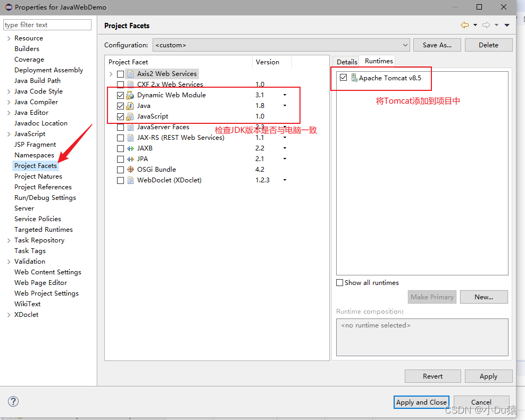Expand the Validation tree node
The width and height of the screenshot is (525, 420).
[9, 262]
